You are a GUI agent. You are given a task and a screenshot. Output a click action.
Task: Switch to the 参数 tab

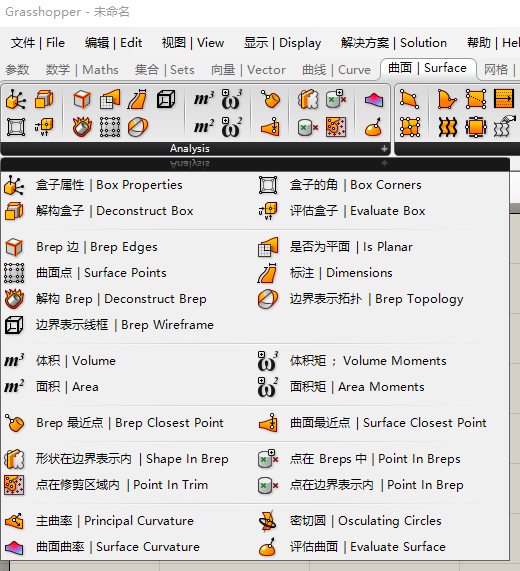click(x=17, y=69)
